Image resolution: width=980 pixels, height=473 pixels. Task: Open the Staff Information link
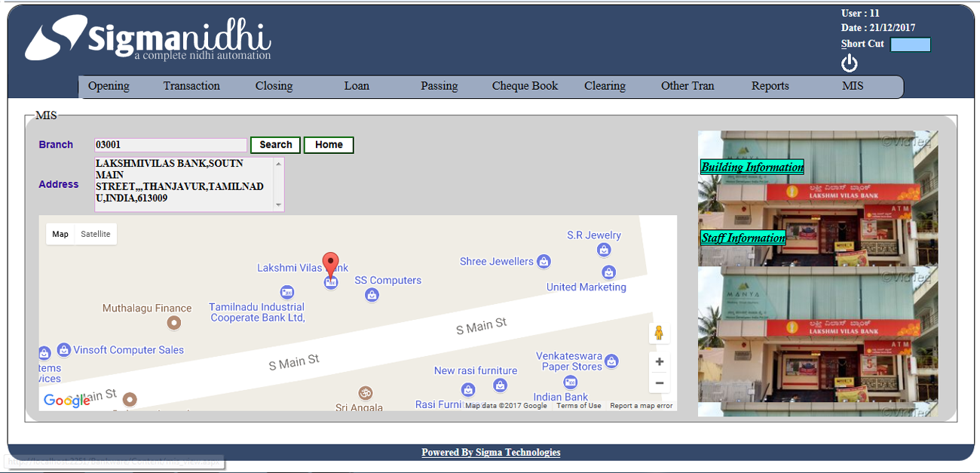tap(743, 238)
